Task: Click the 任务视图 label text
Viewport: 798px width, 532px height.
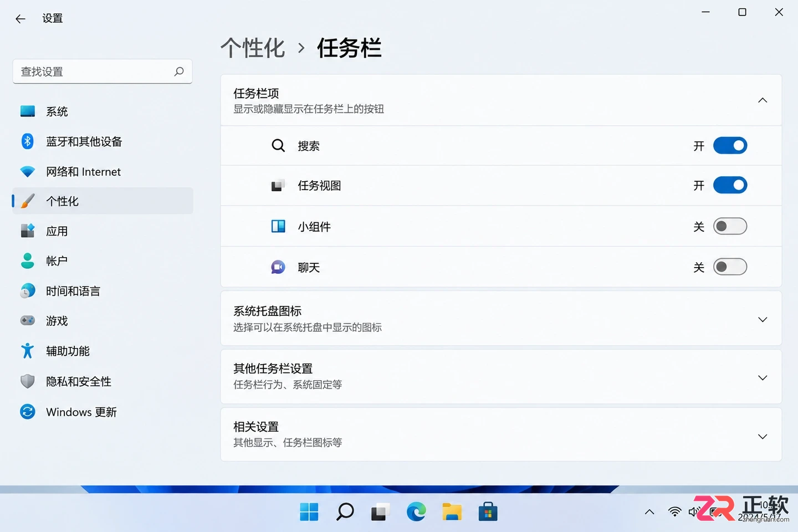Action: click(x=319, y=186)
